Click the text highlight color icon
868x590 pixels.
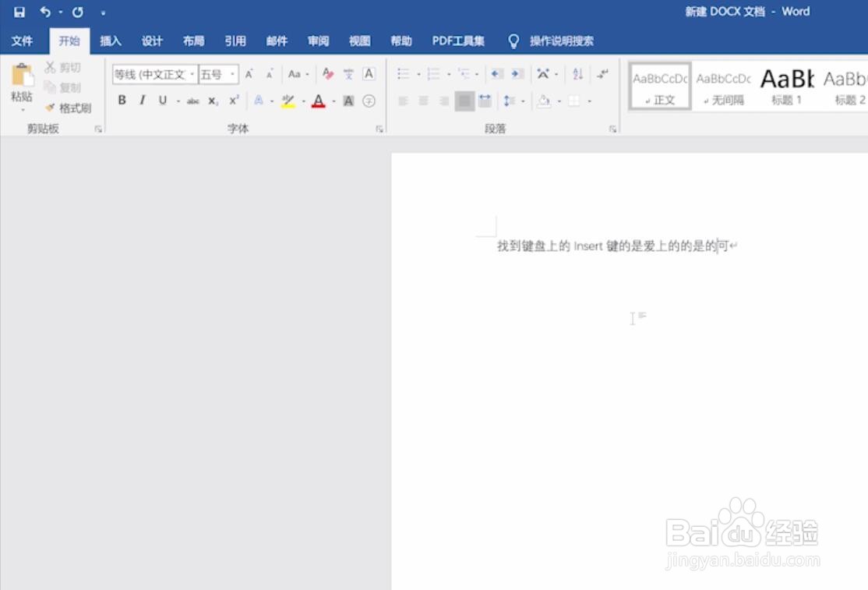point(288,101)
